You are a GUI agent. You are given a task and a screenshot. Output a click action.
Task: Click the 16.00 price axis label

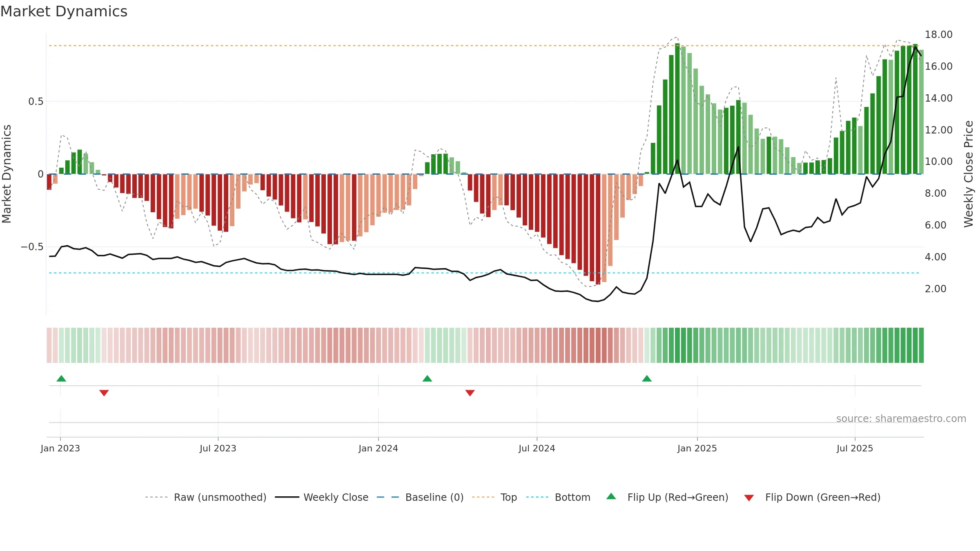(939, 66)
